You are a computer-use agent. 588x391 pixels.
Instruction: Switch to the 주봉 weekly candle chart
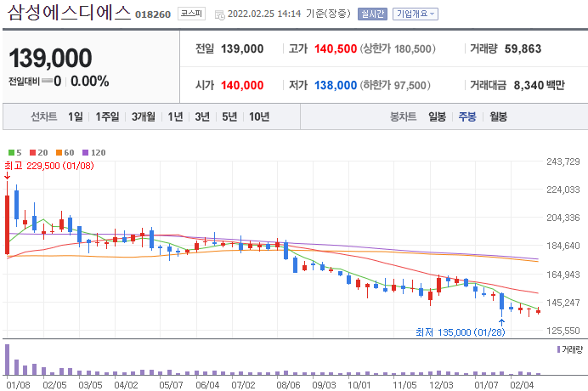[467, 116]
